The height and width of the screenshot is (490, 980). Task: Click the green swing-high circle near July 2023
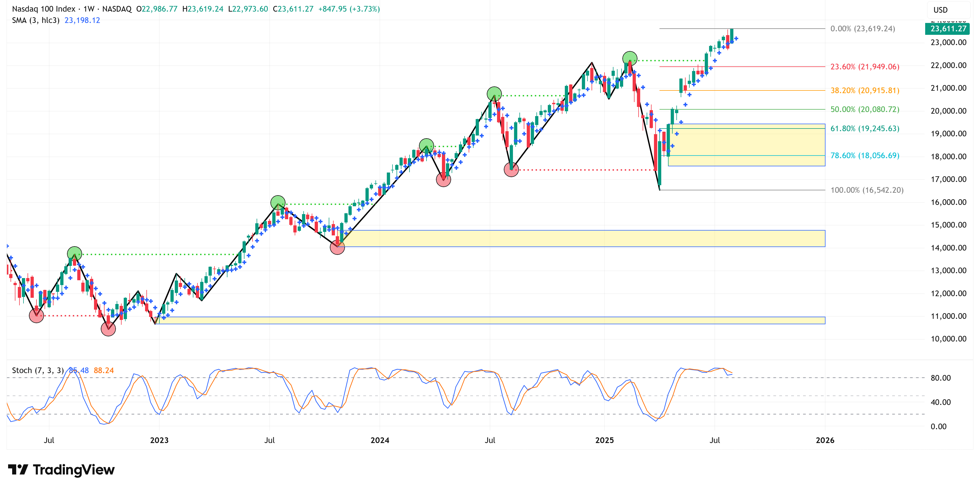[x=278, y=203]
